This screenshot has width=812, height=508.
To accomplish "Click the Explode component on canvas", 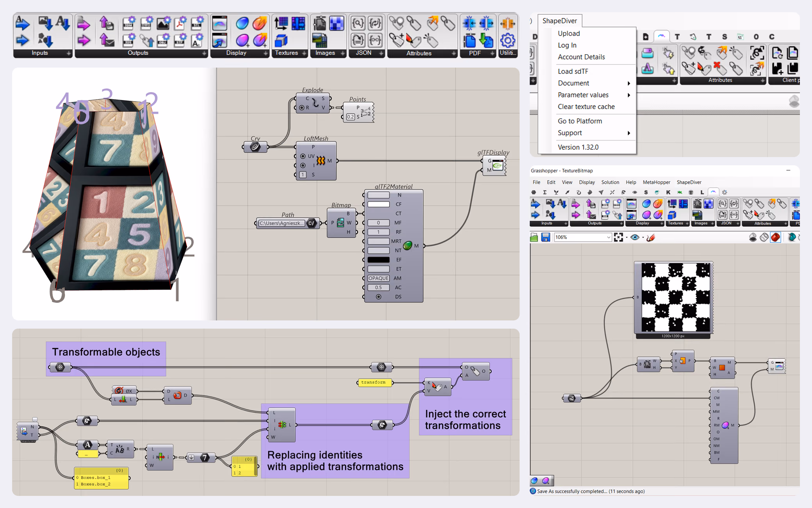I will (313, 103).
